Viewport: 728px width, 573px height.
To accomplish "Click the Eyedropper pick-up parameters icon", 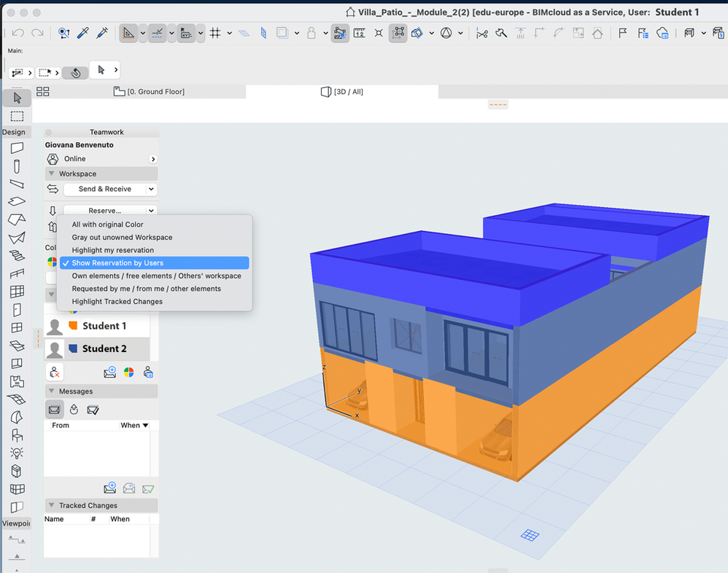I will tap(83, 33).
